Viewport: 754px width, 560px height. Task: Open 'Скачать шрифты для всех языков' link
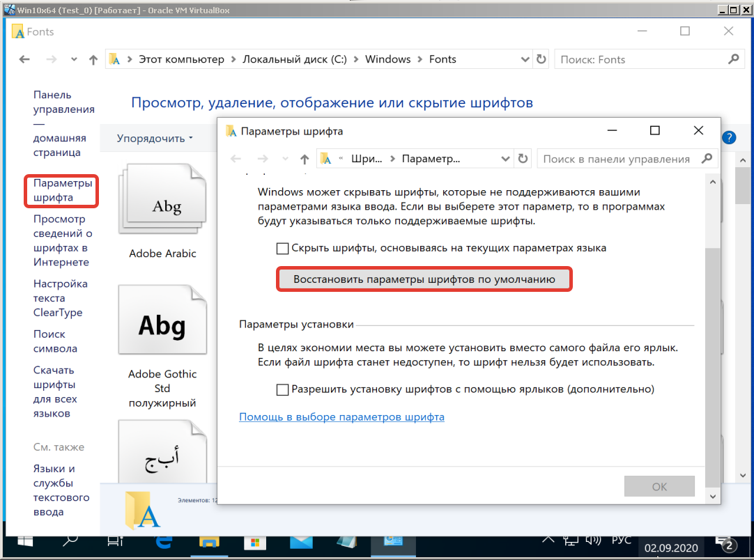coord(55,391)
